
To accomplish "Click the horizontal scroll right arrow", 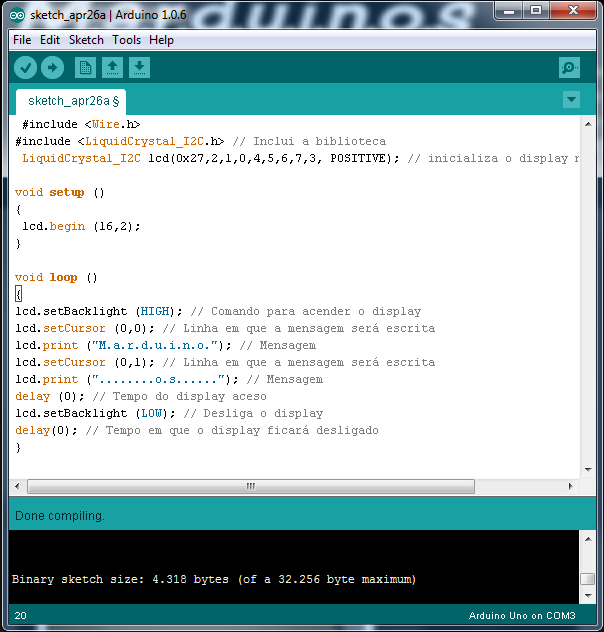I will pyautogui.click(x=571, y=486).
